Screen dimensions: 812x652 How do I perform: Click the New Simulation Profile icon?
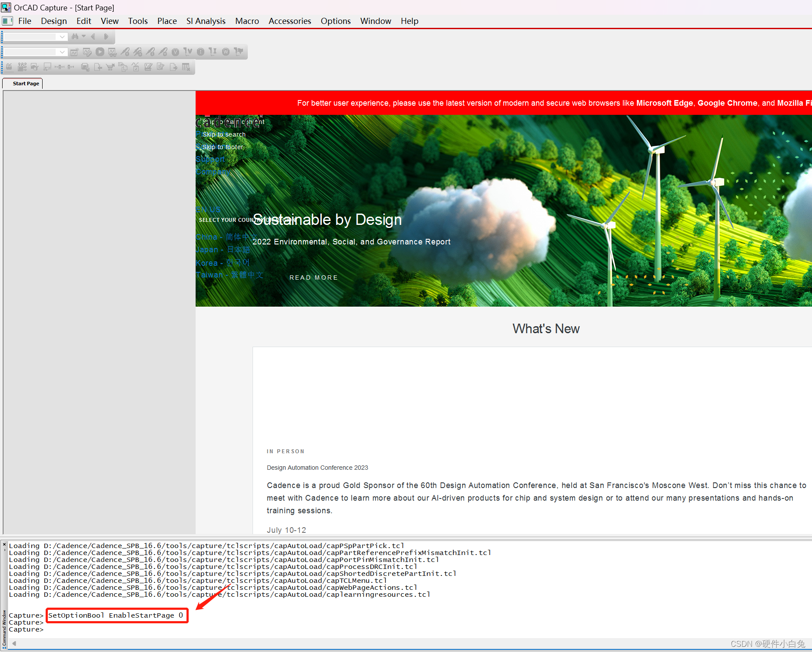click(x=74, y=52)
